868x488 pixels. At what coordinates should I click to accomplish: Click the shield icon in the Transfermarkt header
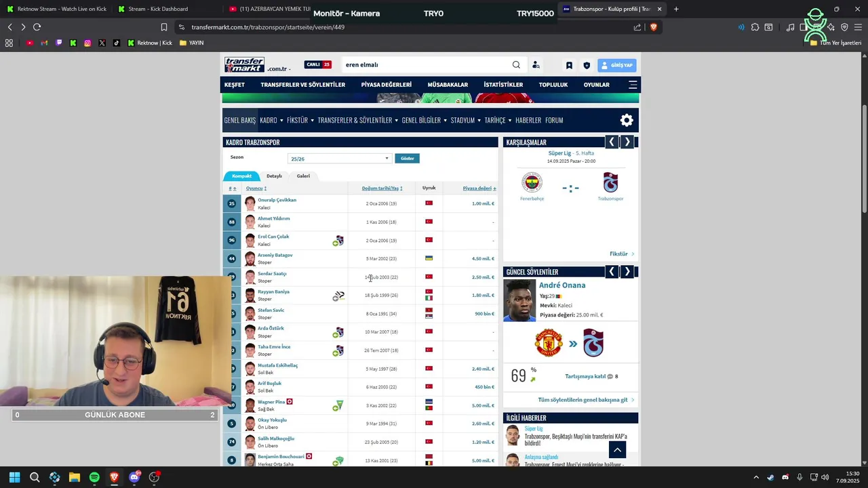tap(587, 65)
